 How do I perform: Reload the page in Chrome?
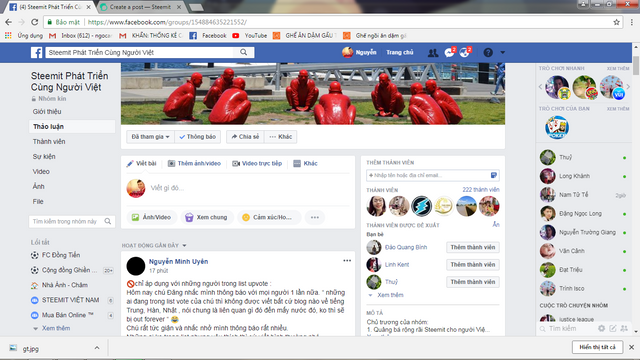35,22
